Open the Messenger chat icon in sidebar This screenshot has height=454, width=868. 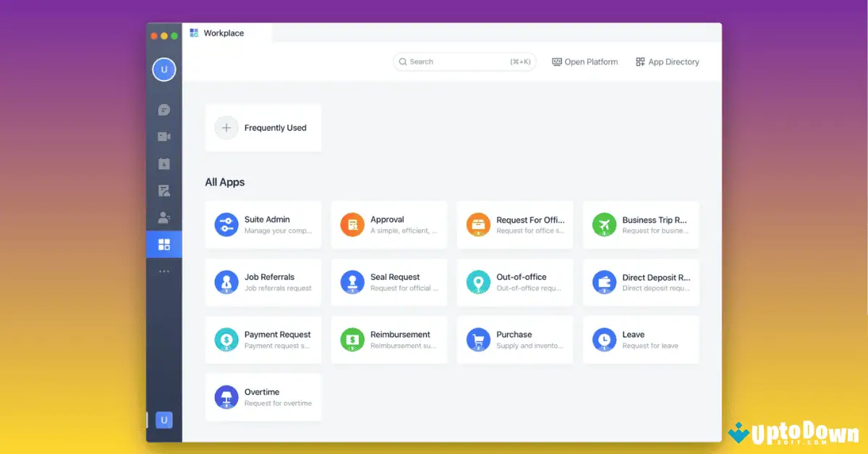[x=164, y=108]
